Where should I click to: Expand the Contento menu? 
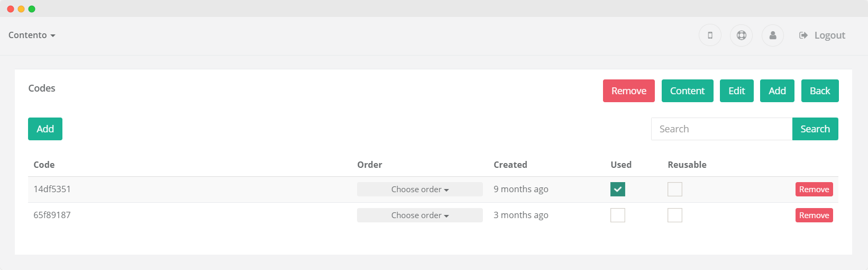(32, 35)
